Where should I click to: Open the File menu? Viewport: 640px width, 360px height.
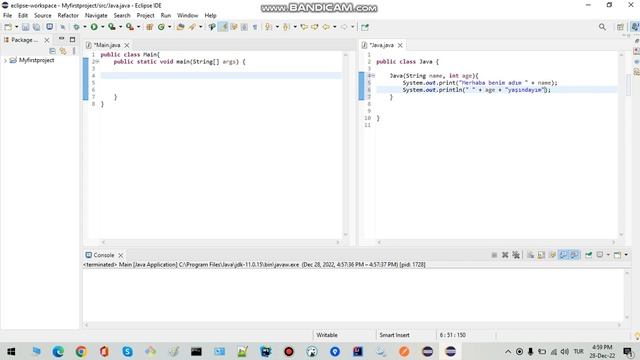click(7, 16)
